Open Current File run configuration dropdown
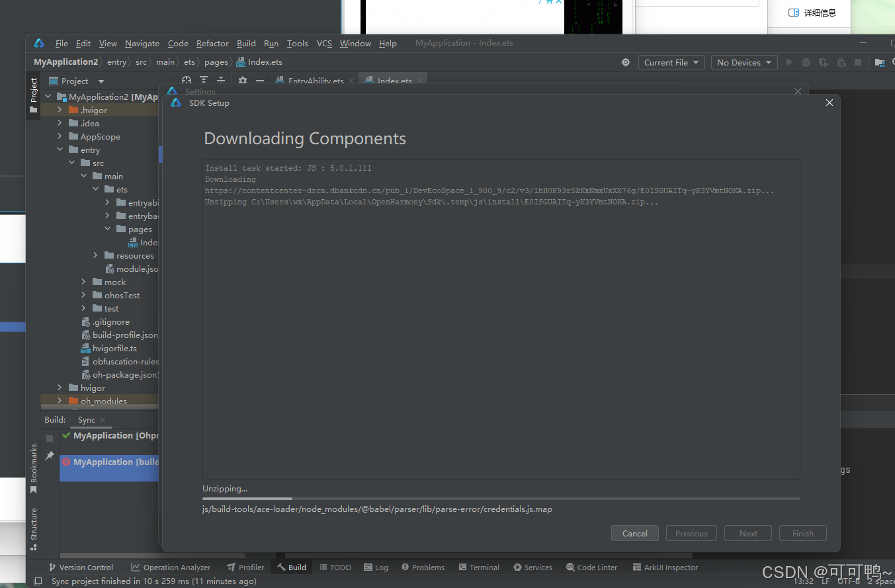895x588 pixels. point(671,62)
